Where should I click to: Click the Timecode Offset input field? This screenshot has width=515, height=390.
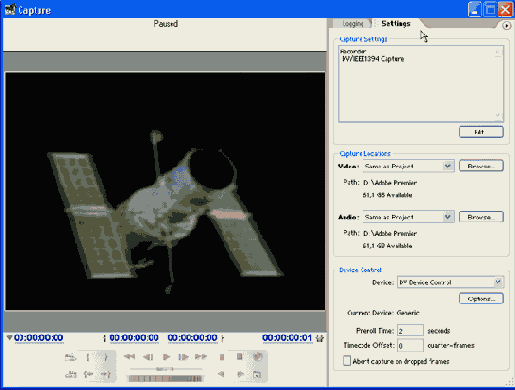[410, 345]
